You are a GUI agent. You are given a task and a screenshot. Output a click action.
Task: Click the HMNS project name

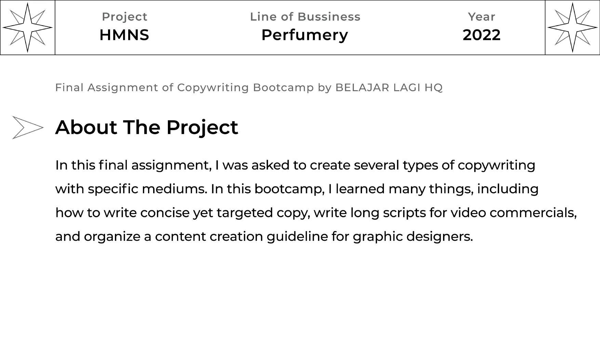124,35
